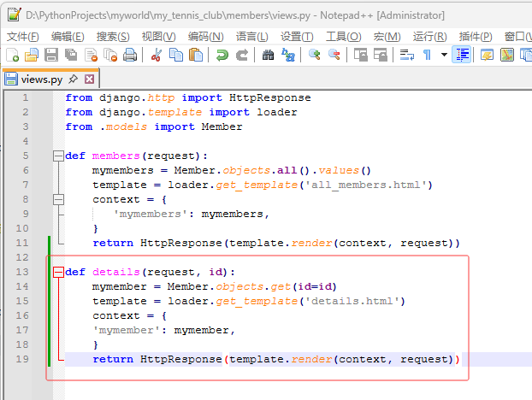Viewport: 532px width, 400px height.
Task: Open a file with the folder icon
Action: 32,55
